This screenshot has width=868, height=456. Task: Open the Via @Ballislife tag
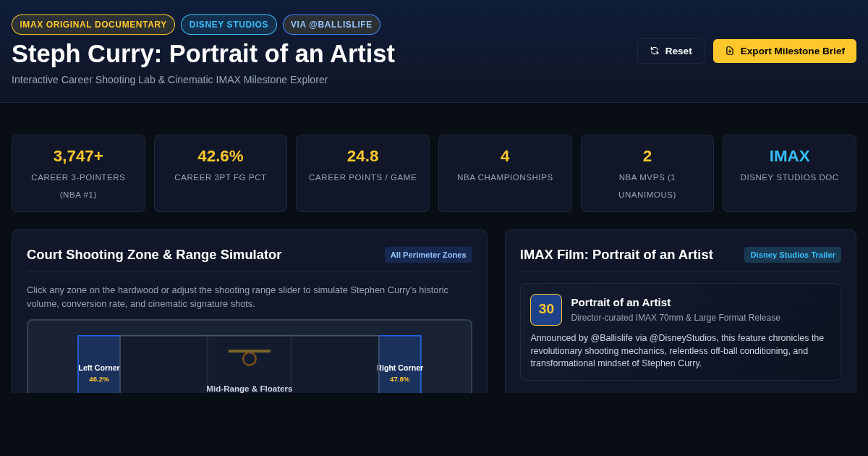point(331,25)
